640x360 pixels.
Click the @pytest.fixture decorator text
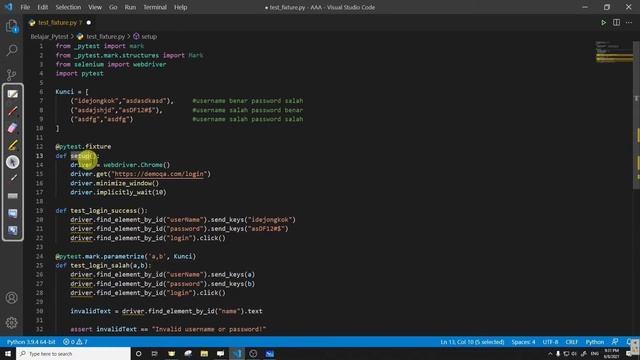(83, 147)
